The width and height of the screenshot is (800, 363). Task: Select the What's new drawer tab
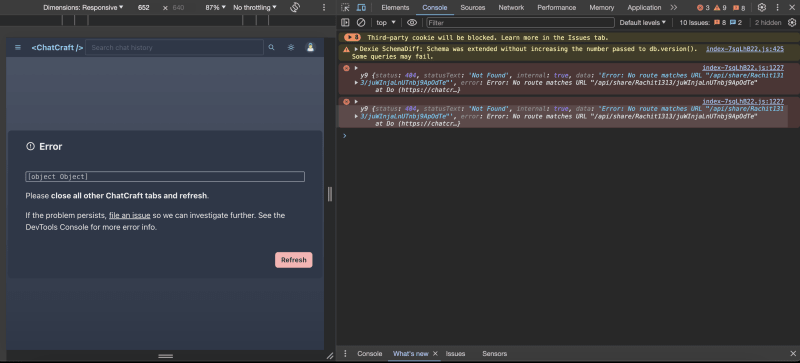coord(411,353)
